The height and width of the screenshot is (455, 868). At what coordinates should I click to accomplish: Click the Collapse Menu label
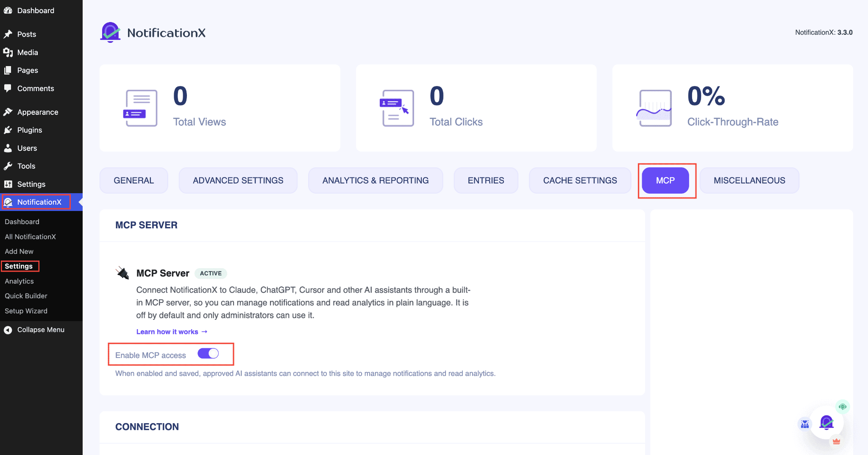click(x=41, y=330)
